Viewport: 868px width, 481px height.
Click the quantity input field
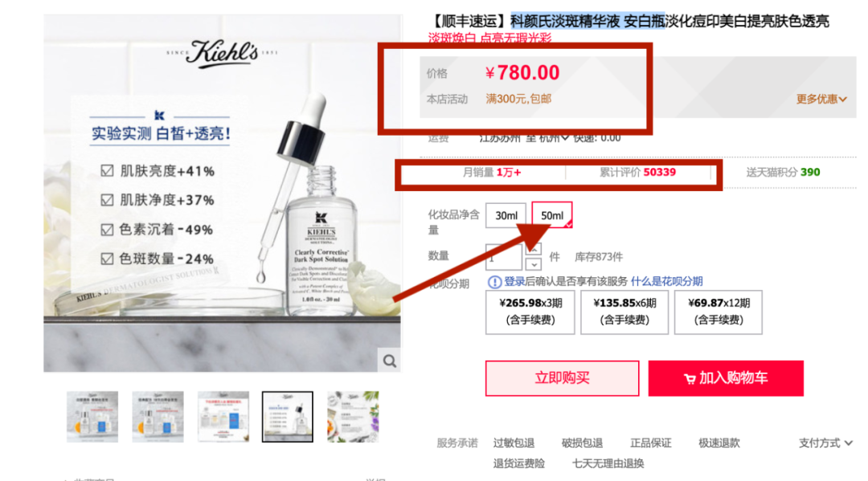point(503,257)
